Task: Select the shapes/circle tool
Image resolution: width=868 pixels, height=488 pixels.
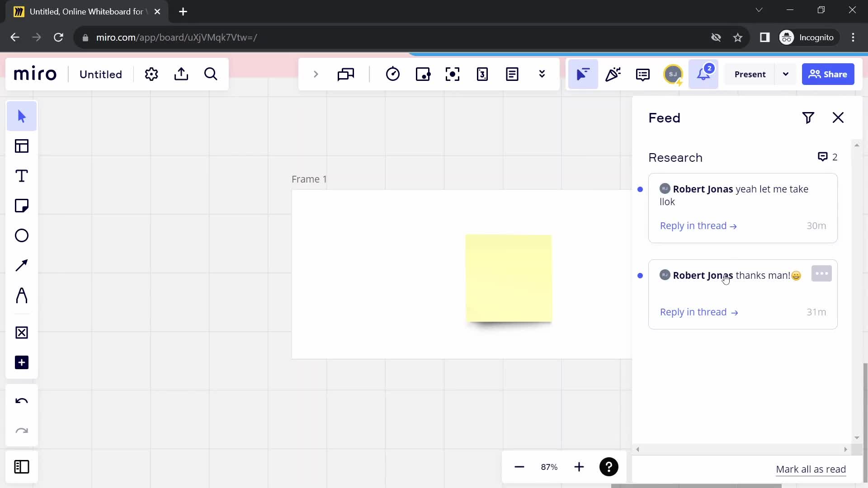Action: click(x=21, y=235)
